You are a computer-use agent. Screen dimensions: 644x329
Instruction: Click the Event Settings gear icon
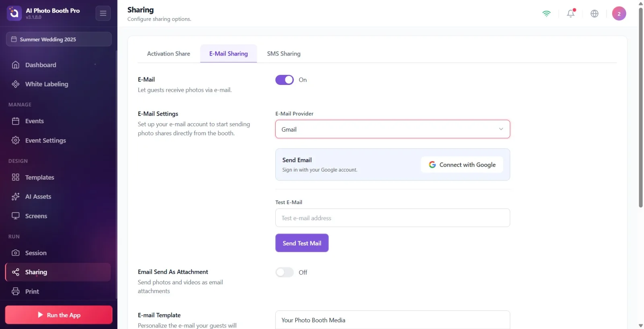click(16, 140)
